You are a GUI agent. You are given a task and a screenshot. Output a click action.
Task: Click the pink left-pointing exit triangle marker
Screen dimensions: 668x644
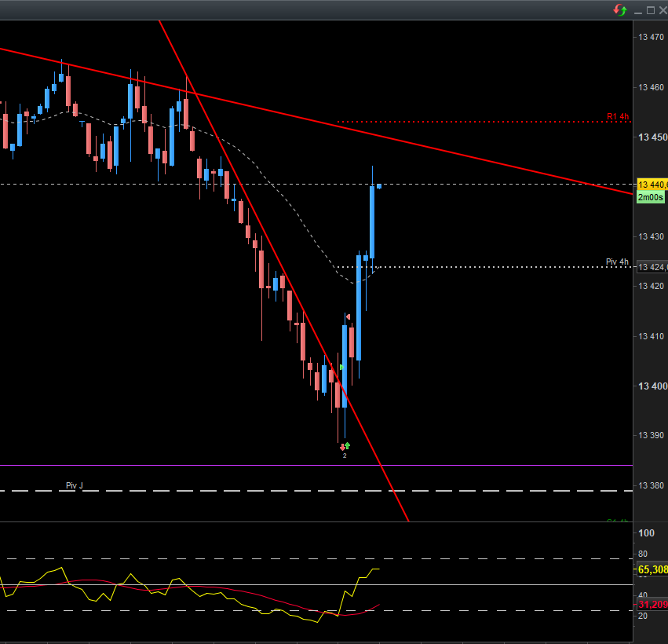[x=348, y=317]
